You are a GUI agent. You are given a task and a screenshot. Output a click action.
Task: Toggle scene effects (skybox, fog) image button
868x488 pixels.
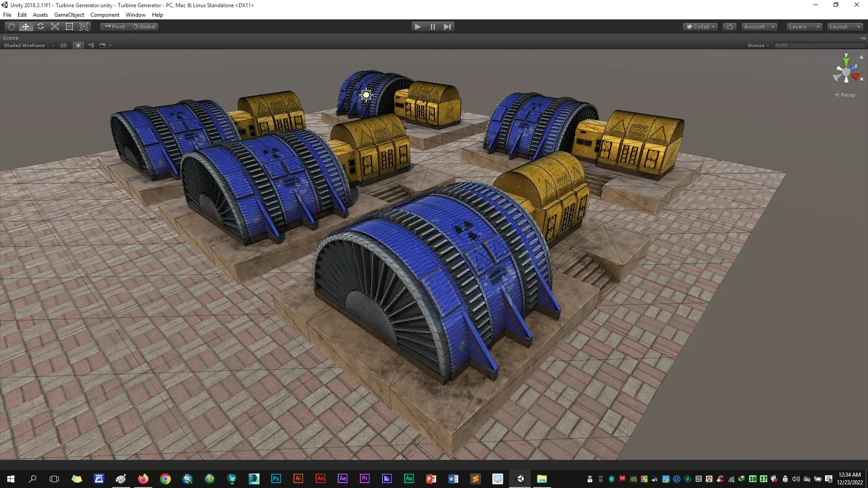103,45
